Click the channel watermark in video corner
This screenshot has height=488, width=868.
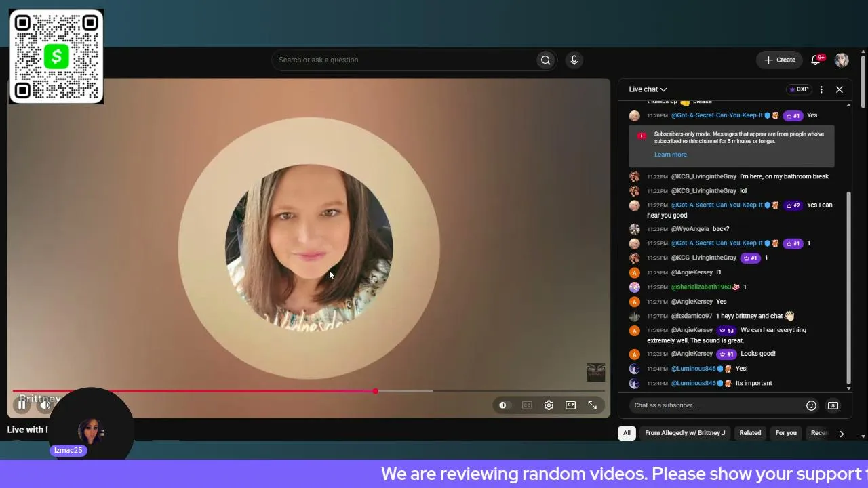coord(595,372)
